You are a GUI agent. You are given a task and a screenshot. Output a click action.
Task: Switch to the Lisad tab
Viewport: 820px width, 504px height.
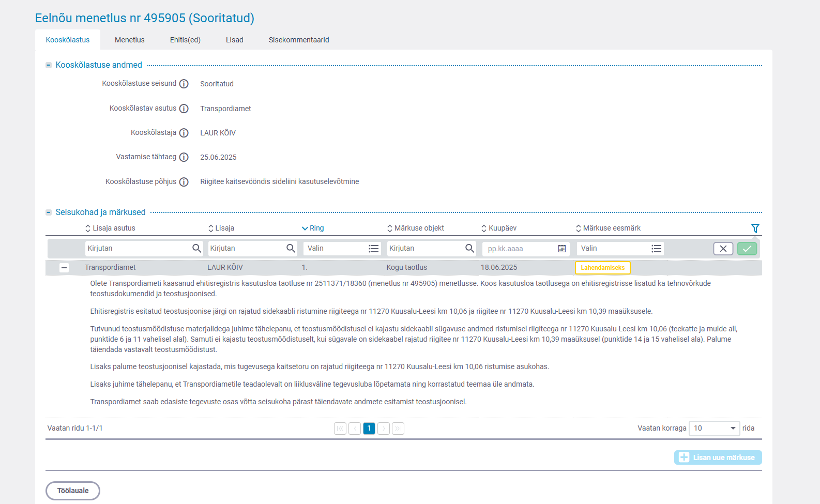pyautogui.click(x=235, y=40)
